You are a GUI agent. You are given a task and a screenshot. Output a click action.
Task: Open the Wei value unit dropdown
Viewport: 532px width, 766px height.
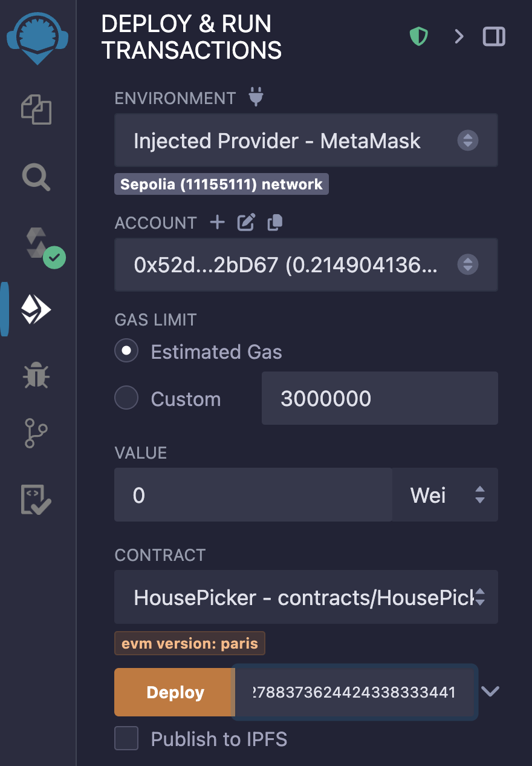445,495
